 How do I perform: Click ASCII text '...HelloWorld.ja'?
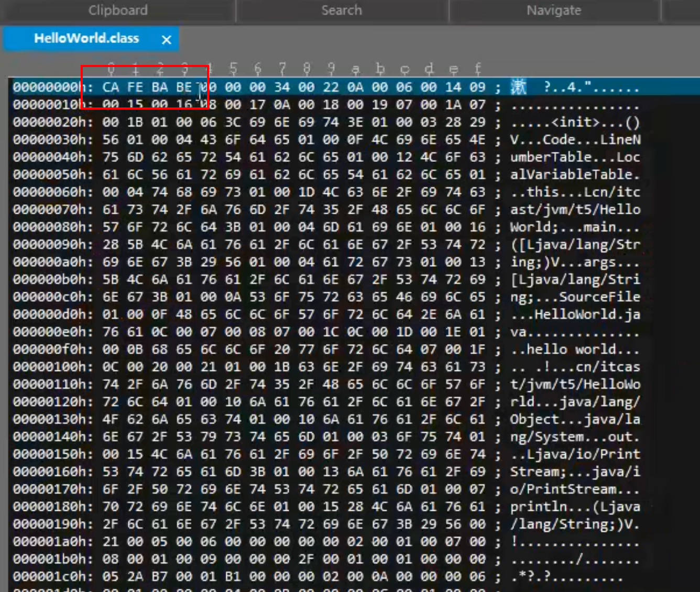coord(575,314)
